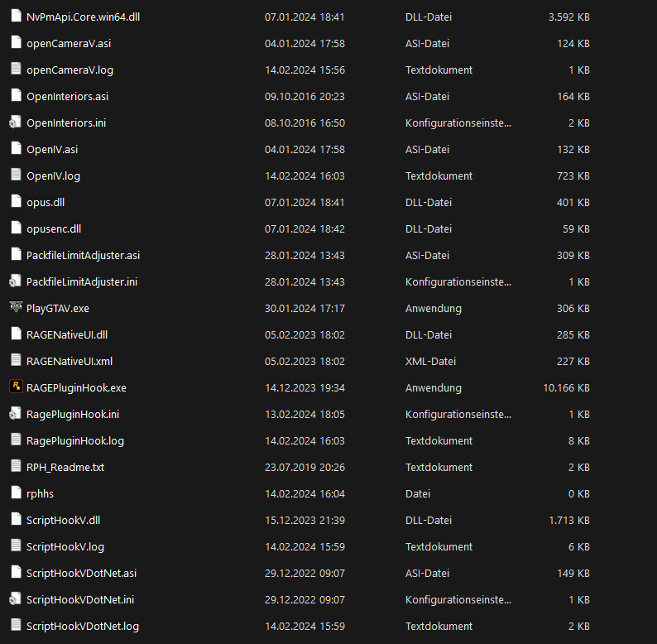Click the ScriptHookVDotNet.ini config icon
This screenshot has width=657, height=644.
(x=16, y=598)
